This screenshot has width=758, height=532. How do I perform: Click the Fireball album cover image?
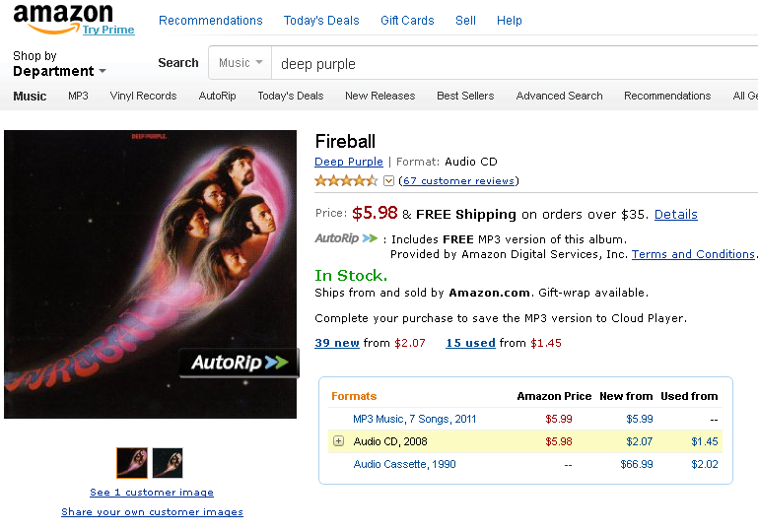150,274
